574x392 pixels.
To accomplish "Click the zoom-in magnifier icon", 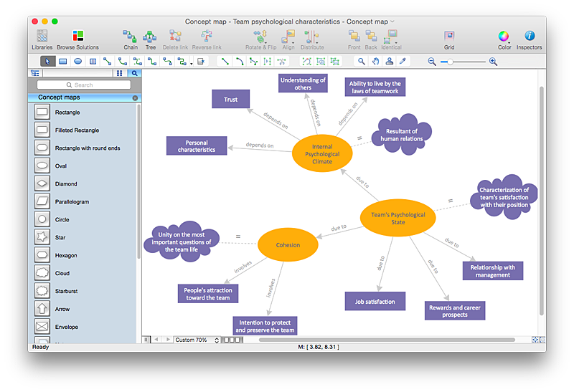I will point(493,62).
